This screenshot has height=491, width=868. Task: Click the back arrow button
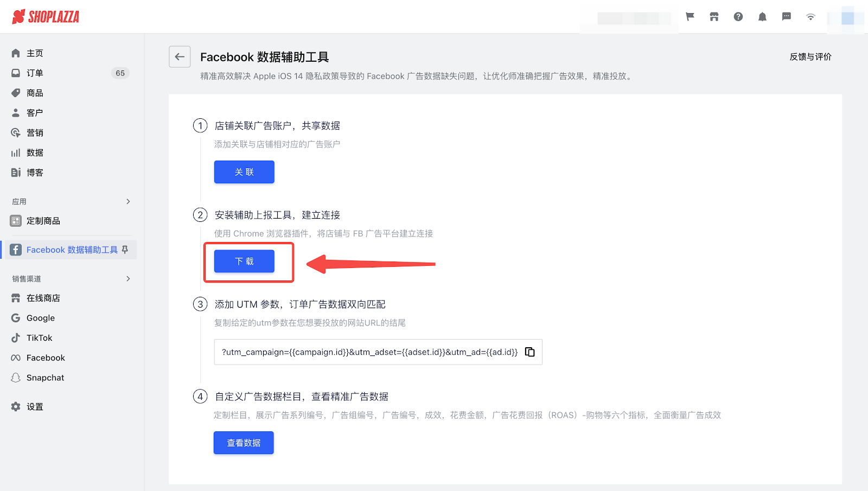click(180, 56)
